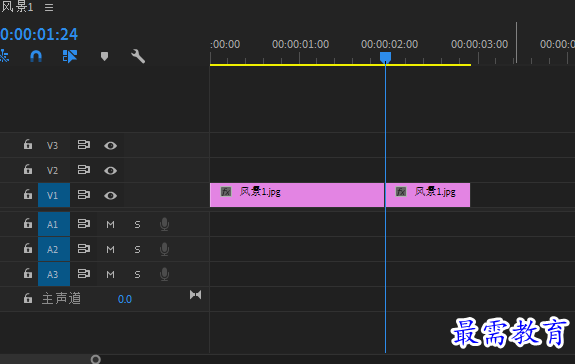This screenshot has width=575, height=364.
Task: Toggle sync lock on A1
Action: 84,224
